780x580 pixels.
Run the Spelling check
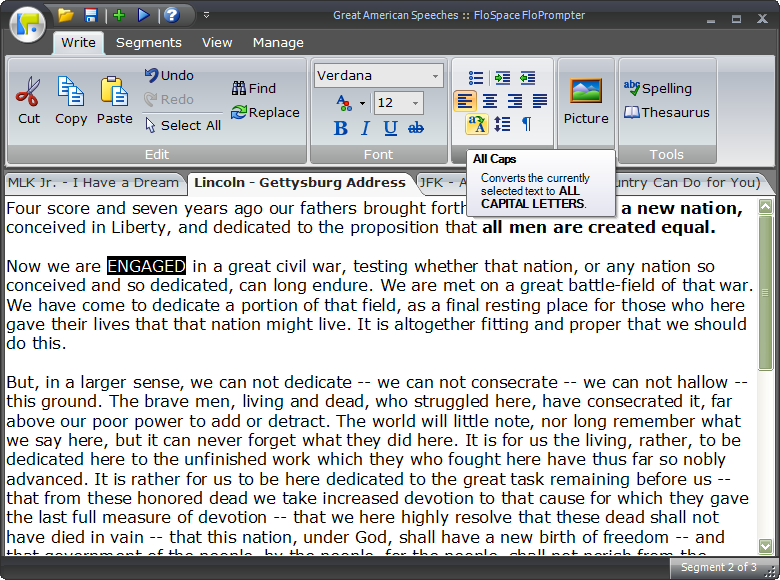point(658,88)
